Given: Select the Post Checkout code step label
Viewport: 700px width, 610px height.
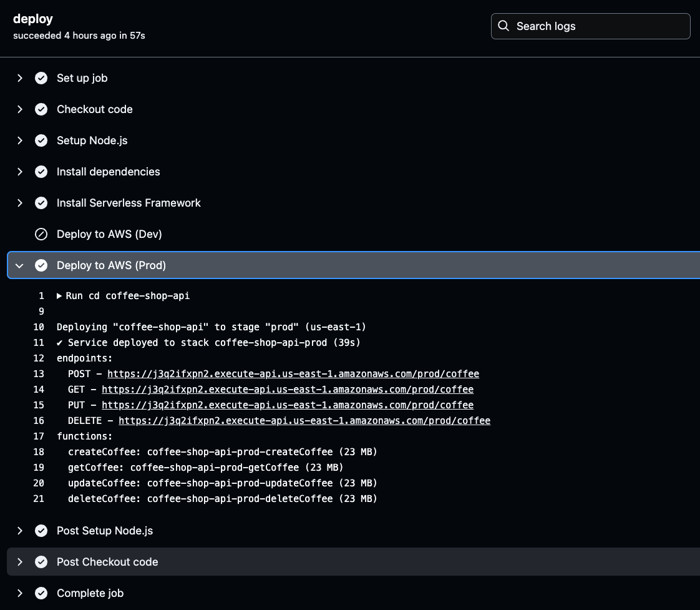Looking at the screenshot, I should click(x=107, y=562).
